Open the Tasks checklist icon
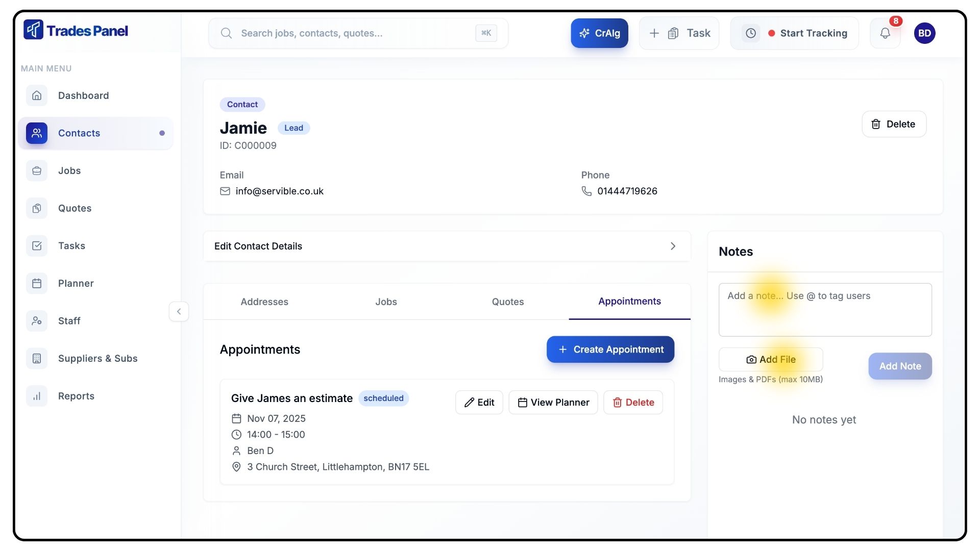The width and height of the screenshot is (980, 551). pyautogui.click(x=37, y=246)
